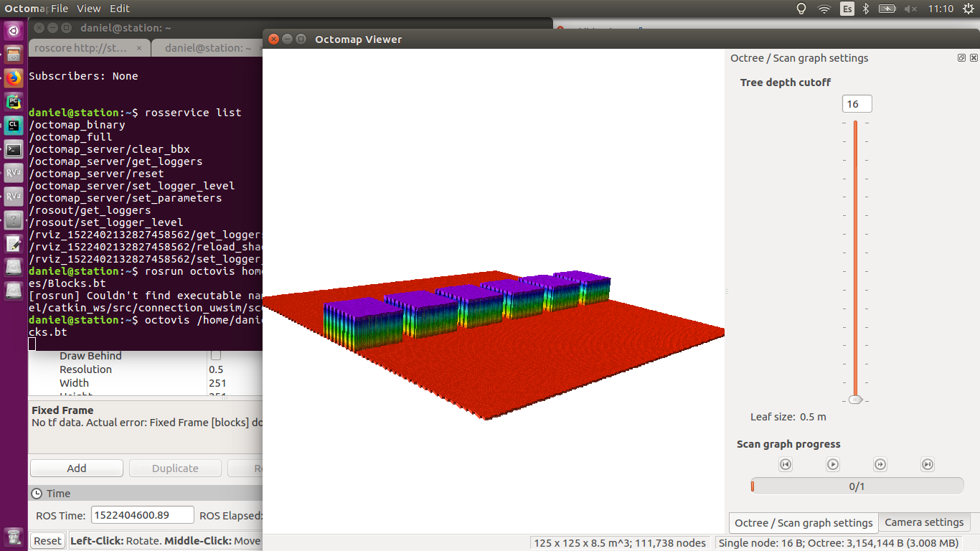Open the Wi-Fi network menu
This screenshot has width=980, height=551.
pyautogui.click(x=824, y=9)
